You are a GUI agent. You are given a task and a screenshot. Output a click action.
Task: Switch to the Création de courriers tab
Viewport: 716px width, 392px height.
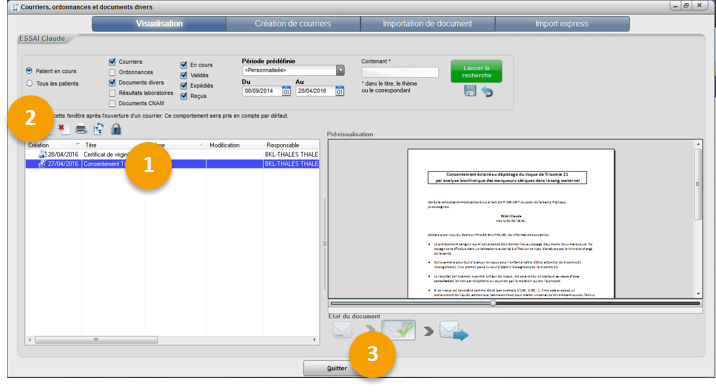tap(293, 24)
